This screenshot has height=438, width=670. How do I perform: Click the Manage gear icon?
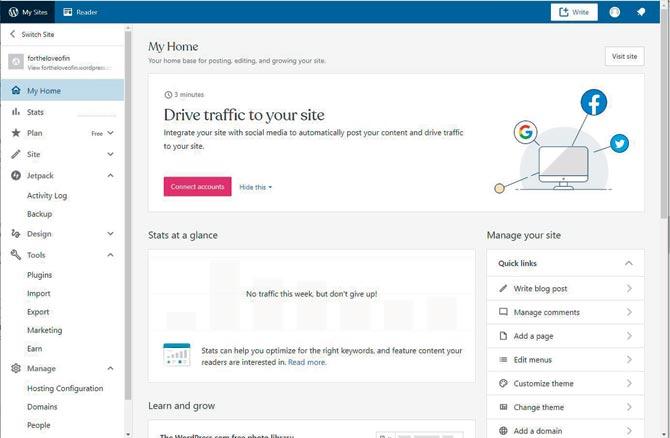click(16, 368)
